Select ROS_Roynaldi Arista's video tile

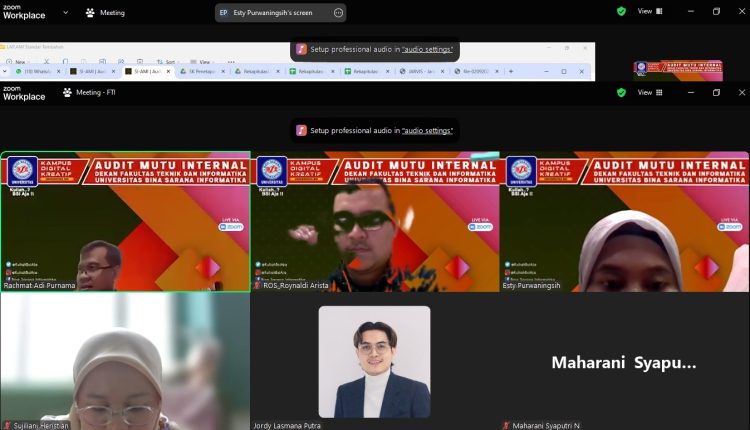click(x=375, y=221)
